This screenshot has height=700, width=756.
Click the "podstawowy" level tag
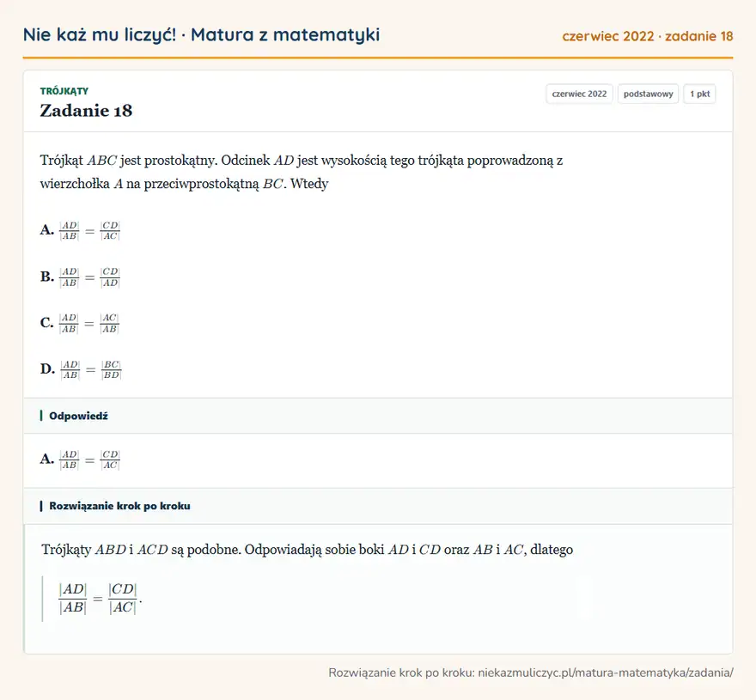click(648, 94)
